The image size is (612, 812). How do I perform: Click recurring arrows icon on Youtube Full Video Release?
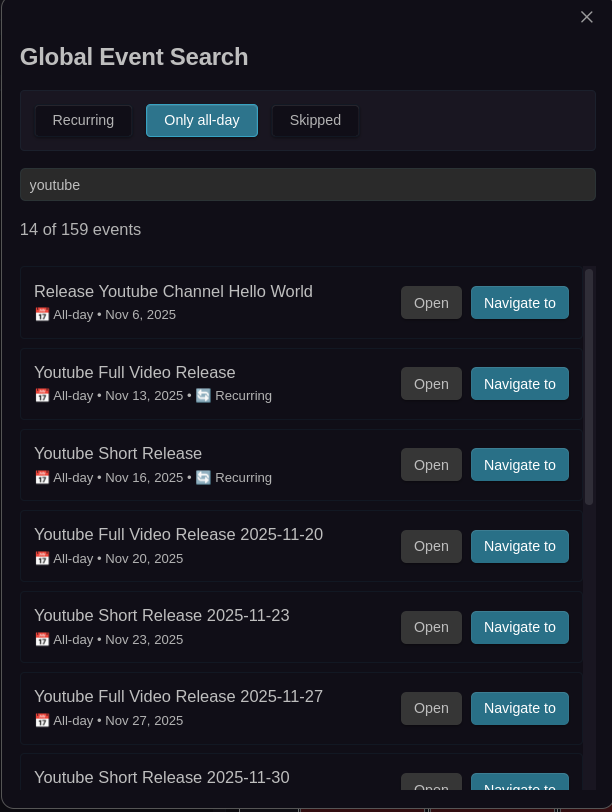(203, 396)
